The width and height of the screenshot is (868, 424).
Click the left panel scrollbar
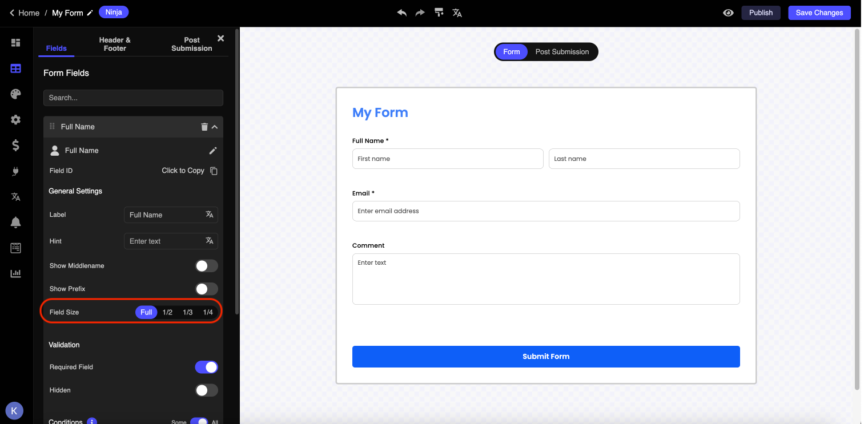[x=237, y=171]
